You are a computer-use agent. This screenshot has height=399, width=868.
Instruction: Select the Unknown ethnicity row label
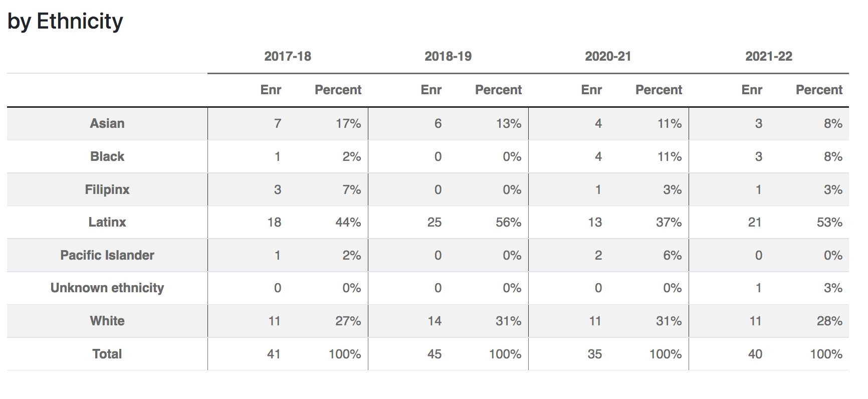tap(107, 288)
